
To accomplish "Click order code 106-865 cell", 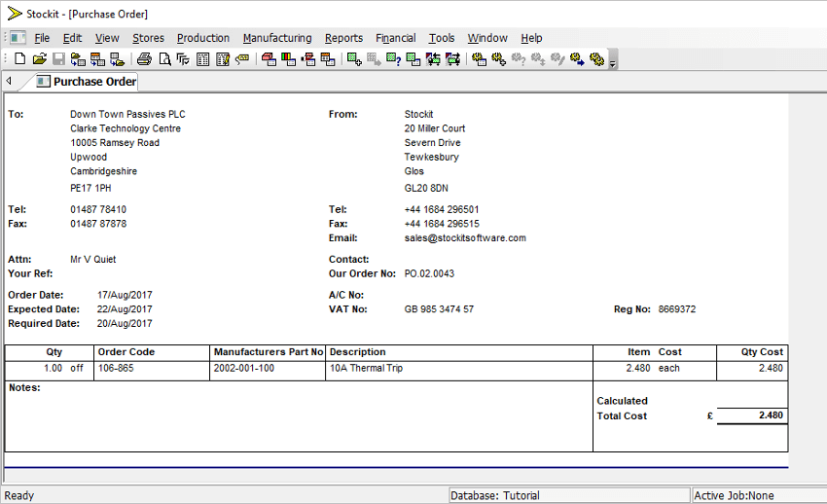I will [x=152, y=371].
